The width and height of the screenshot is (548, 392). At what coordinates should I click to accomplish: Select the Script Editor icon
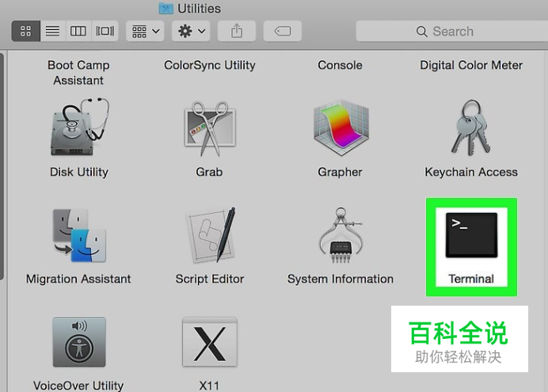211,235
